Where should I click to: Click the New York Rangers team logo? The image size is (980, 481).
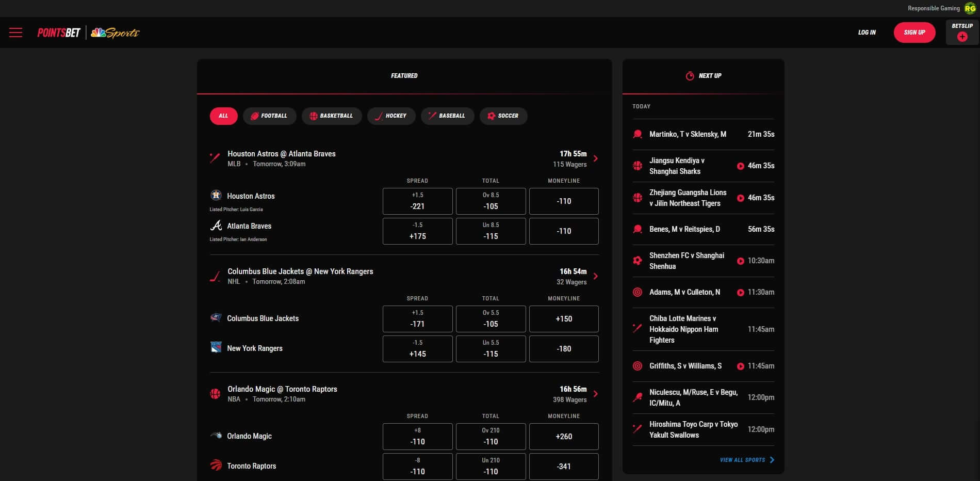tap(216, 347)
